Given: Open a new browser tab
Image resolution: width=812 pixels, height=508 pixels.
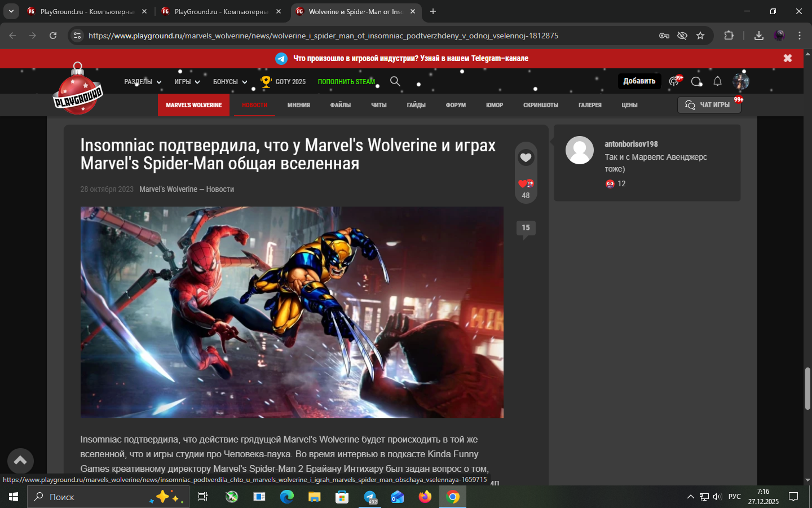Looking at the screenshot, I should click(433, 11).
